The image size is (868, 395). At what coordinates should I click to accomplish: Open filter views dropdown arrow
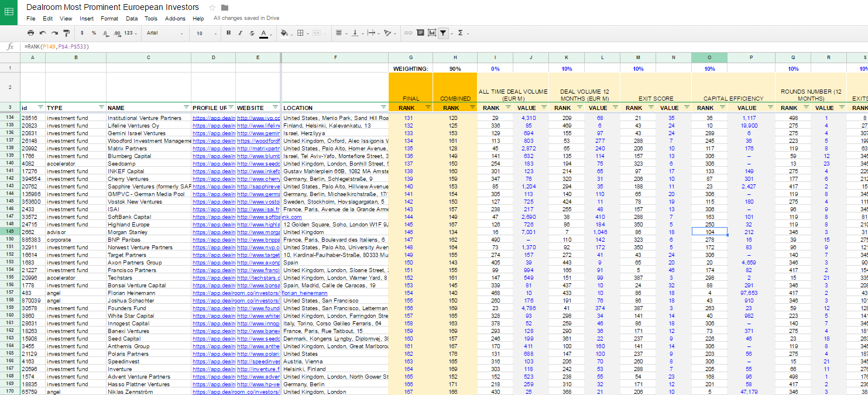coord(451,33)
